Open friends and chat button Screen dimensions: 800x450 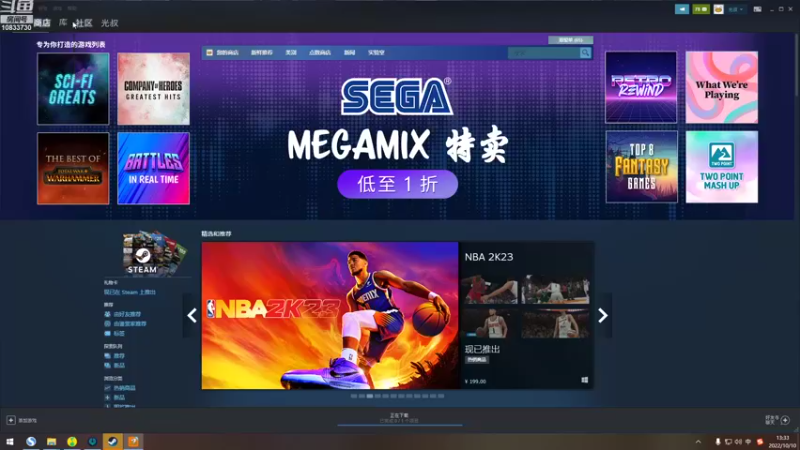pyautogui.click(x=778, y=420)
